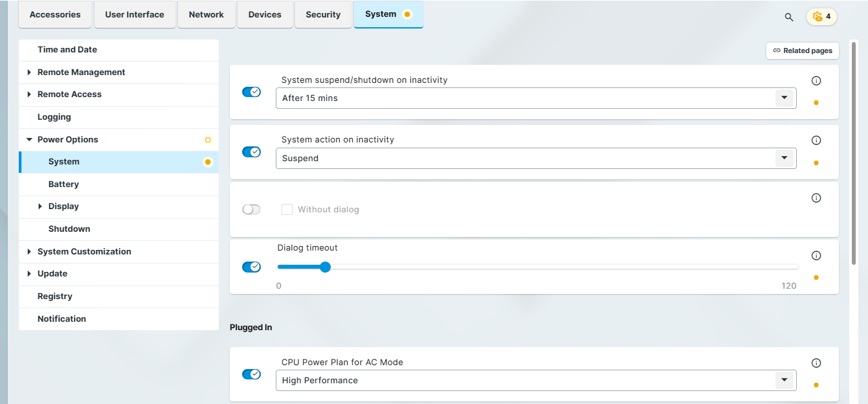Change Suspend in System action dropdown

click(x=784, y=158)
